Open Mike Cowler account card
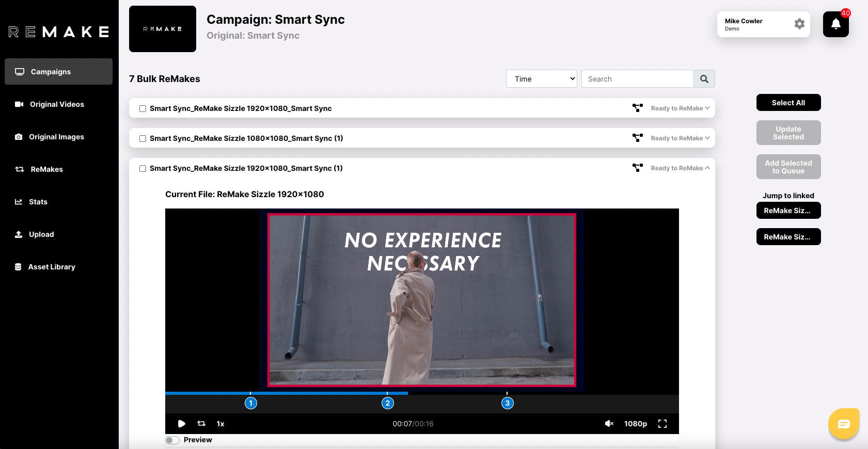This screenshot has width=868, height=449. [x=763, y=24]
